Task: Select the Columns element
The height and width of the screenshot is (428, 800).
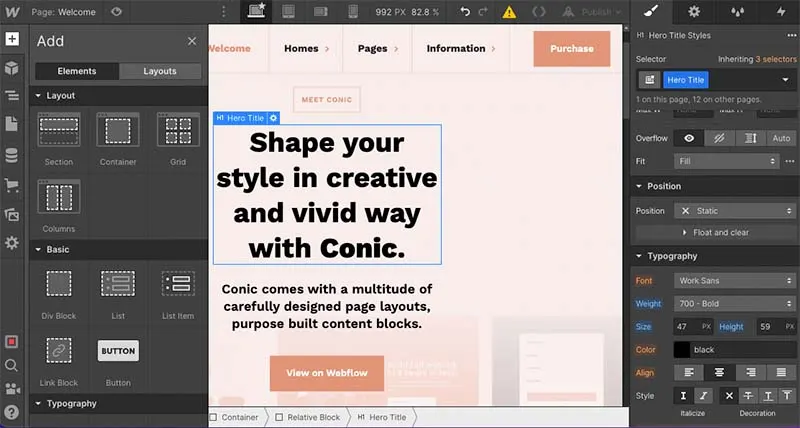Action: (59, 206)
